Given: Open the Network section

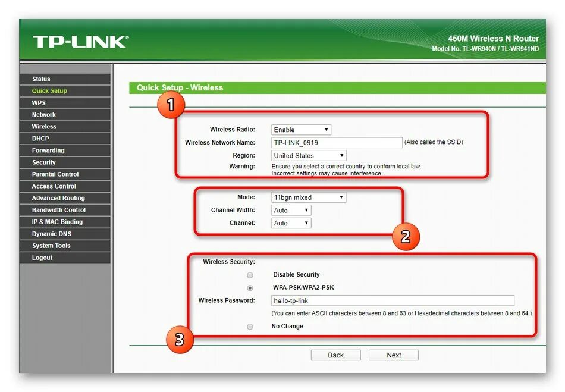Looking at the screenshot, I should point(65,115).
